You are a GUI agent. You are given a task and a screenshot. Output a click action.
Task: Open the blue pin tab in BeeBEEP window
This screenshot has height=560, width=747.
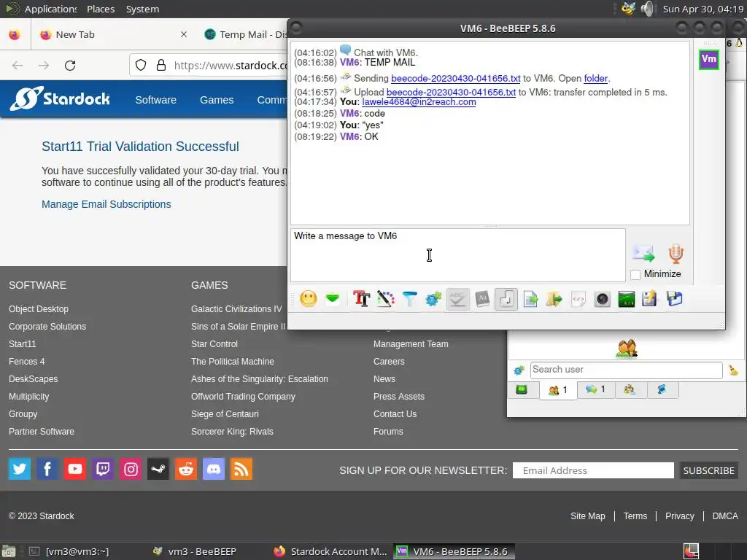click(x=662, y=389)
